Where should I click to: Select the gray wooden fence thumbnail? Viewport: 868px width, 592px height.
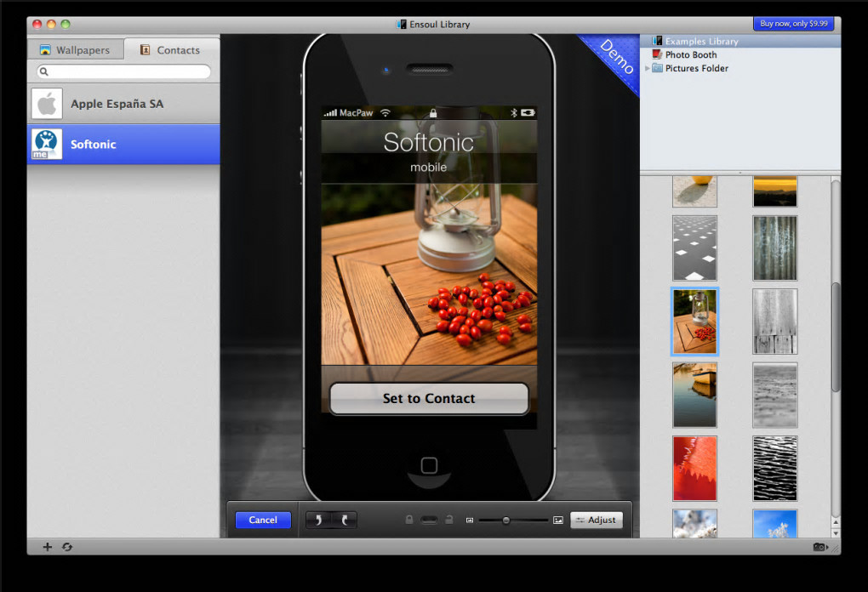775,321
